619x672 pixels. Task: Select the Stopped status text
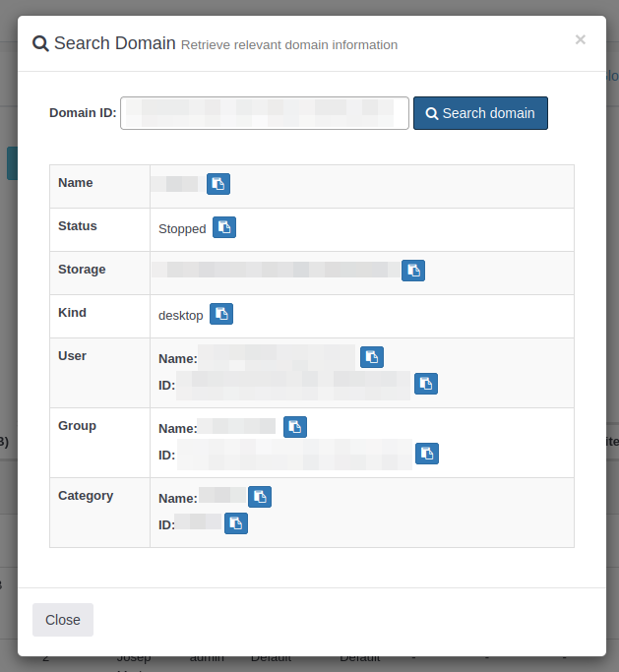pyautogui.click(x=182, y=228)
